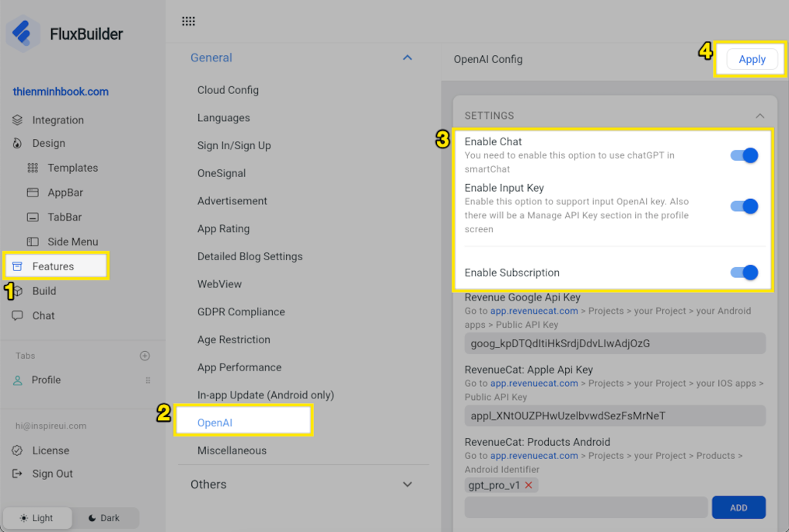Click the Apply button
Screen dimensions: 789x532
[x=752, y=60]
